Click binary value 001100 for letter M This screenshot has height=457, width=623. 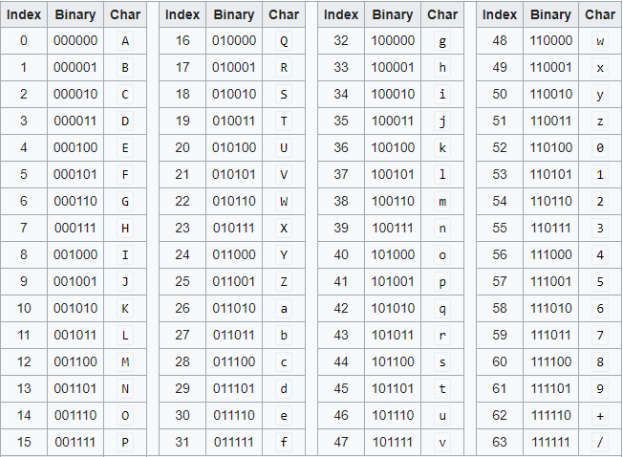pos(75,361)
